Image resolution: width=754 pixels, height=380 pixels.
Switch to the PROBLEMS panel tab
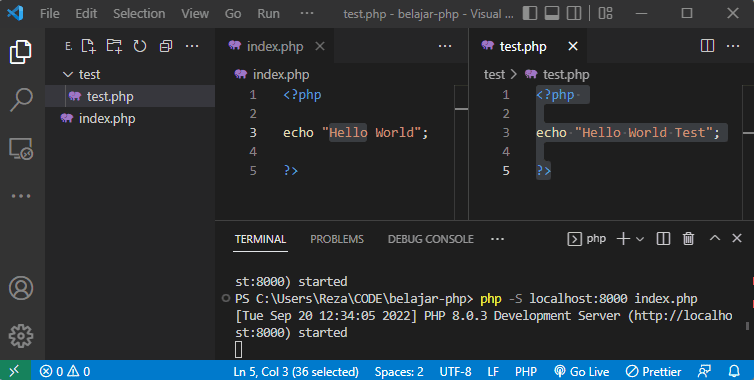tap(337, 239)
